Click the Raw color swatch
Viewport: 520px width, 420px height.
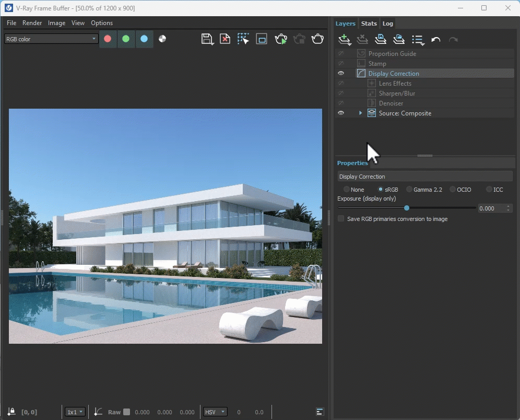pyautogui.click(x=126, y=412)
